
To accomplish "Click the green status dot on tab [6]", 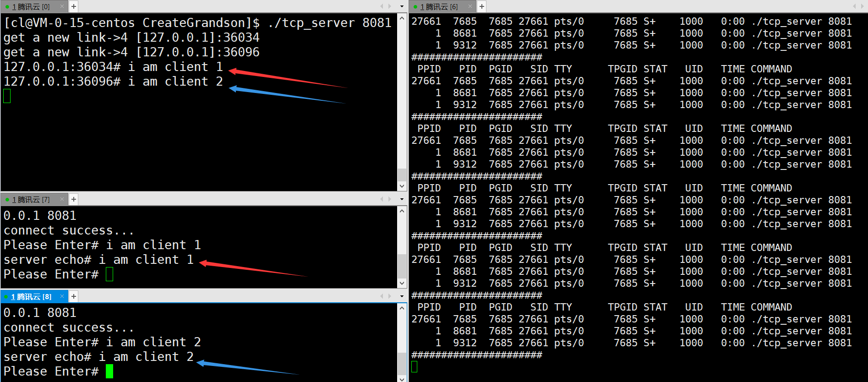I will click(x=415, y=7).
